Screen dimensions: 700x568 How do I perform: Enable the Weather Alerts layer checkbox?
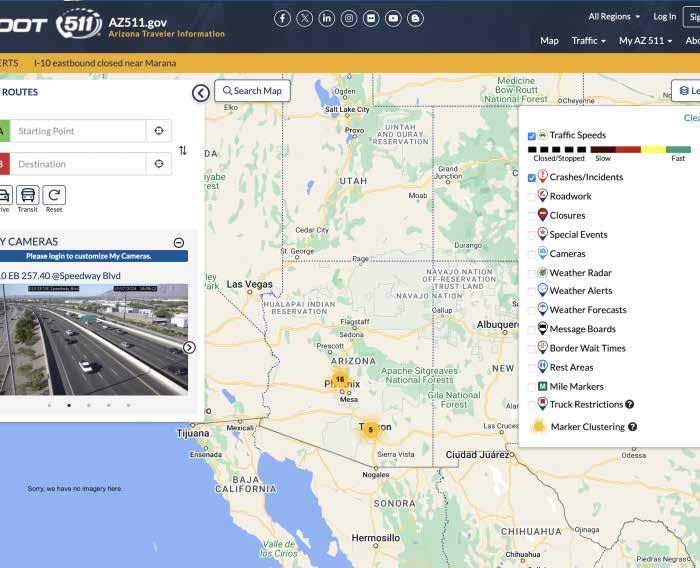pos(532,292)
